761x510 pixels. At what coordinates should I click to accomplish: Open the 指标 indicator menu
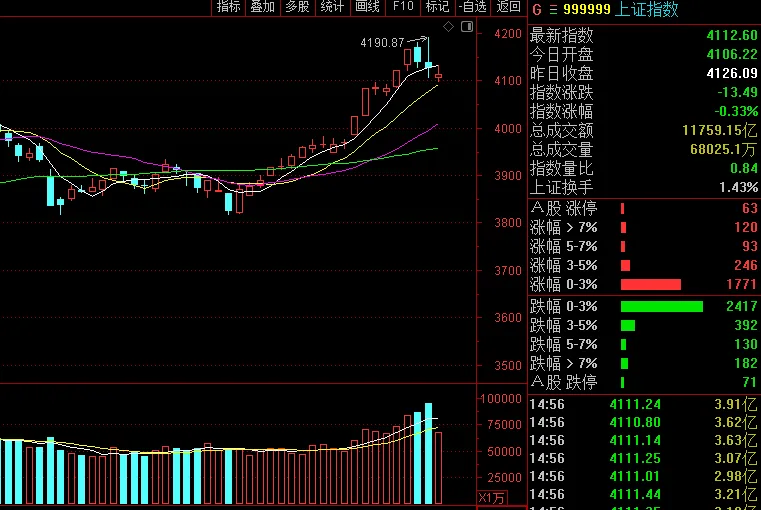point(229,7)
